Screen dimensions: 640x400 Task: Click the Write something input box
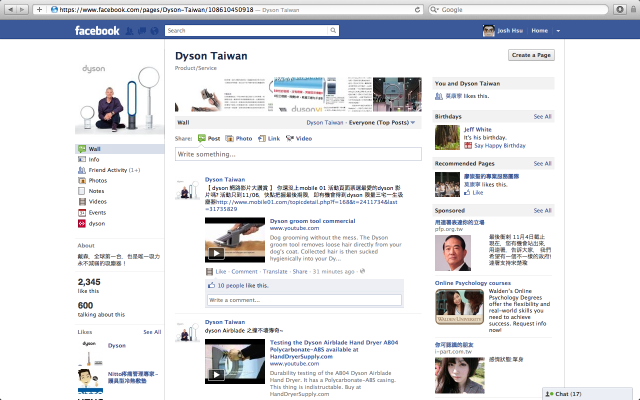tap(298, 154)
